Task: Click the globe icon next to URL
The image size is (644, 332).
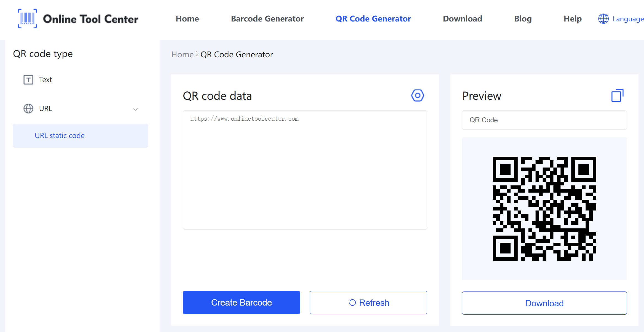Action: [x=28, y=109]
